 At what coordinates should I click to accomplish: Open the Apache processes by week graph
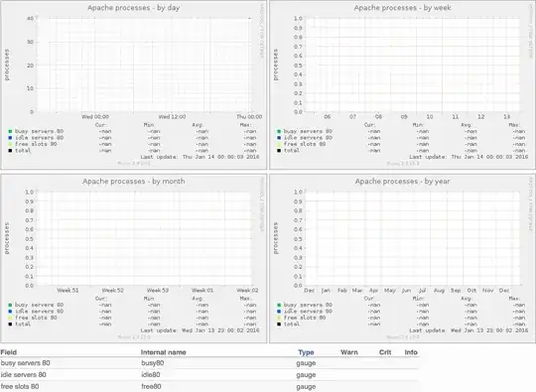click(402, 84)
